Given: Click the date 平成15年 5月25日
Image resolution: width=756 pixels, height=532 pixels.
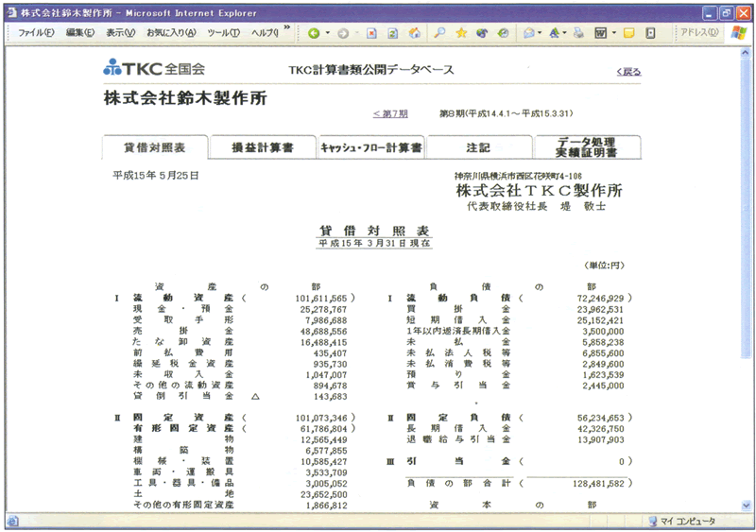Looking at the screenshot, I should coord(156,176).
